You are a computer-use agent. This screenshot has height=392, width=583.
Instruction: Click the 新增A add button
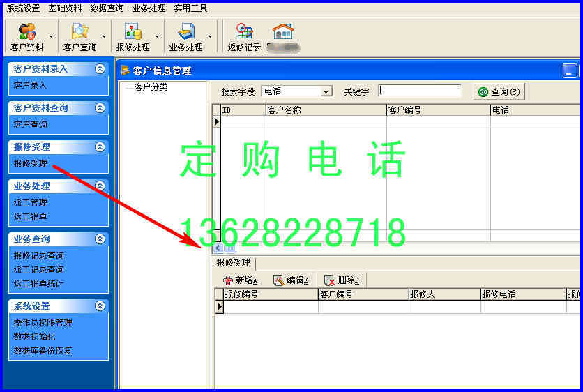click(240, 280)
